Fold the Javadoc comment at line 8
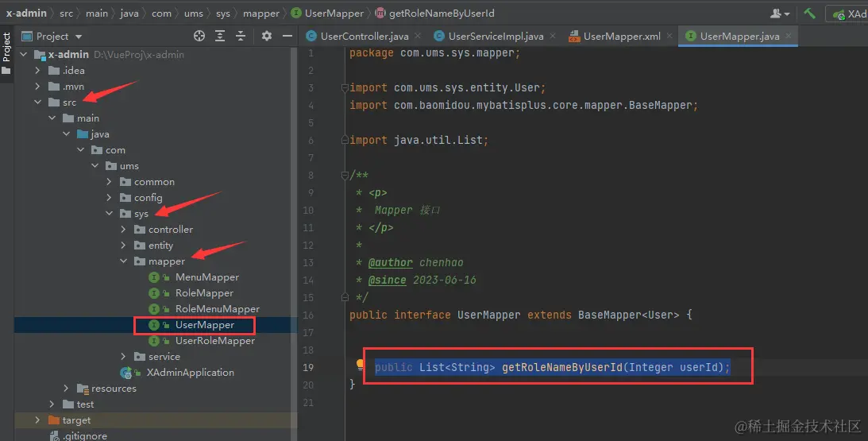868x441 pixels. click(345, 176)
